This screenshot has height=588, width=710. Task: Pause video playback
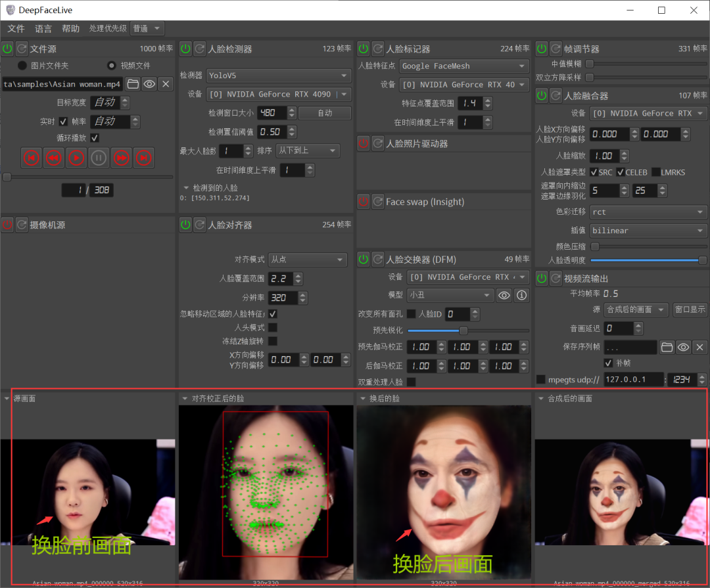tap(99, 158)
